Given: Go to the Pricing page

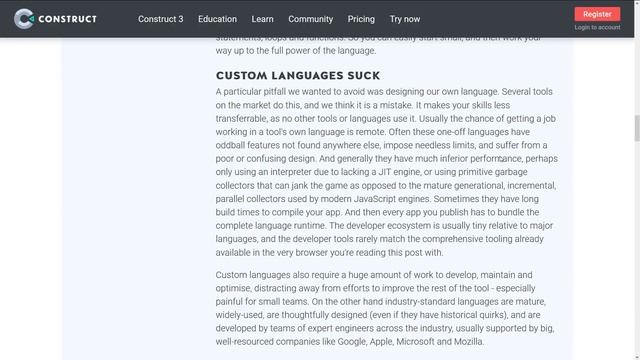Looking at the screenshot, I should 361,19.
